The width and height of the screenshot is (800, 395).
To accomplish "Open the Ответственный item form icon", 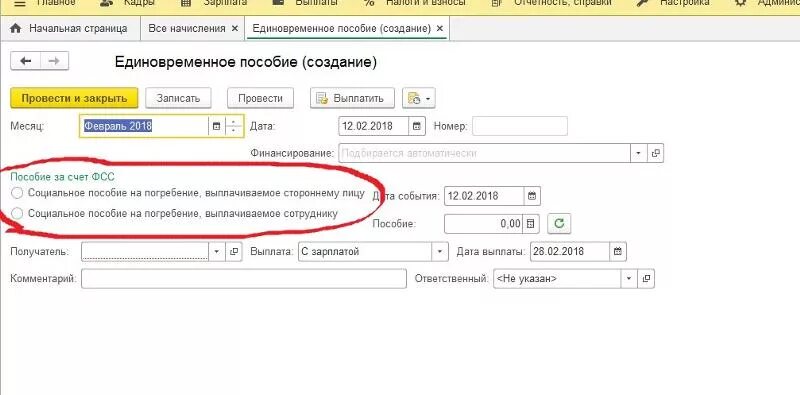I will click(646, 279).
